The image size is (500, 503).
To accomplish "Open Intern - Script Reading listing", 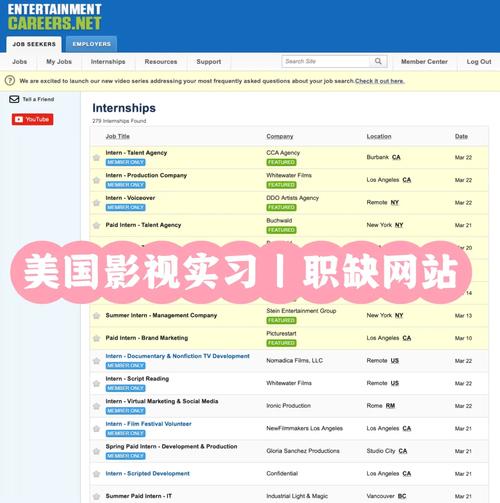I will [137, 379].
